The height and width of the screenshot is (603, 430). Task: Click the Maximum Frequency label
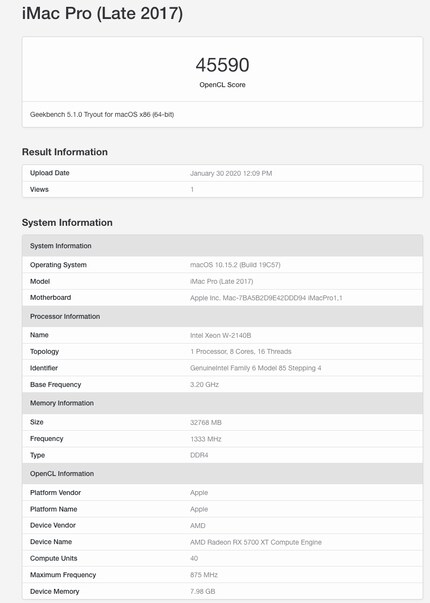pyautogui.click(x=63, y=575)
